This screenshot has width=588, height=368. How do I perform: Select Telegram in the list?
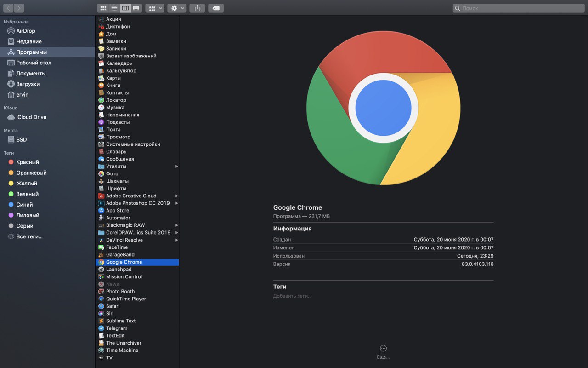tap(137, 328)
